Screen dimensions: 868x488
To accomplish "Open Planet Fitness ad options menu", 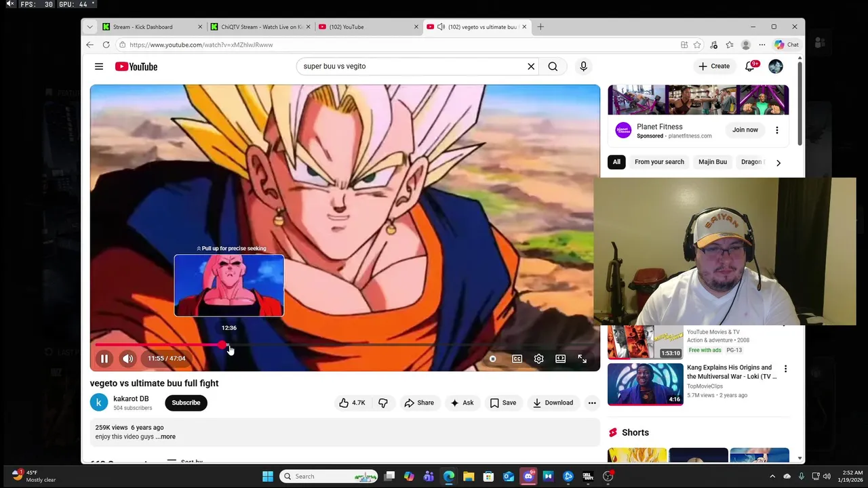I will [x=777, y=130].
